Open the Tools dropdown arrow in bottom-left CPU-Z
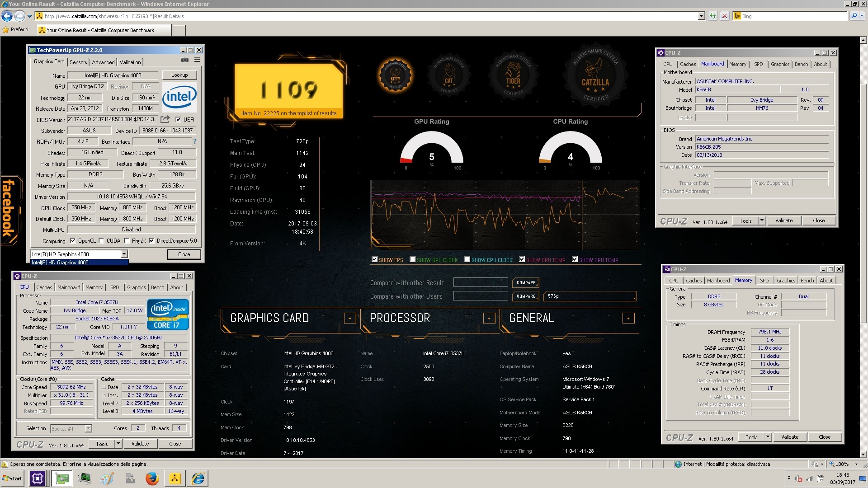The width and height of the screenshot is (868, 488). [x=118, y=444]
